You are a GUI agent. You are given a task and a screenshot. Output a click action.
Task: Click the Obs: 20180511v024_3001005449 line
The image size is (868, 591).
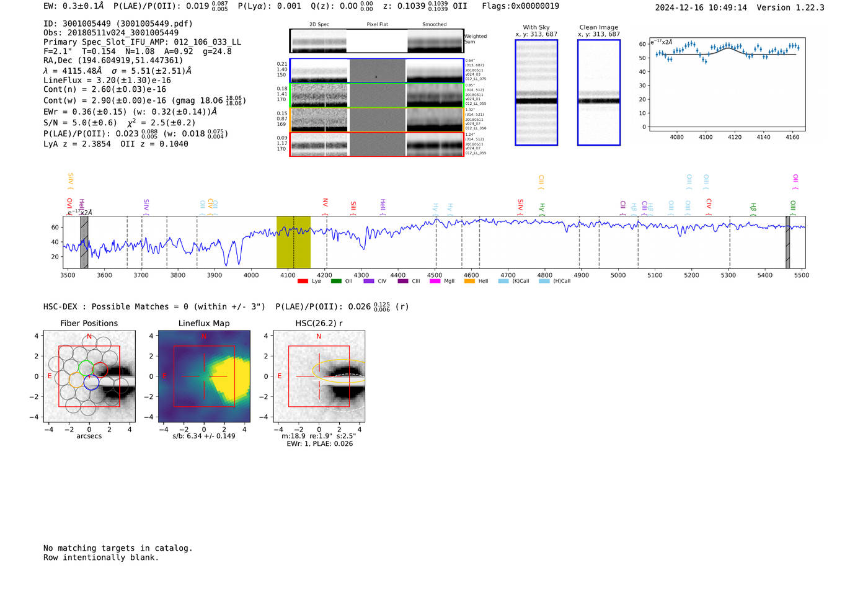pos(111,33)
